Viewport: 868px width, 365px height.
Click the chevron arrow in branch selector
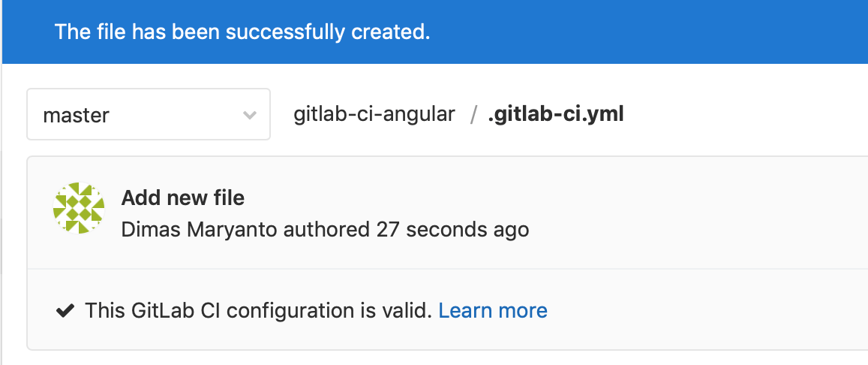250,116
